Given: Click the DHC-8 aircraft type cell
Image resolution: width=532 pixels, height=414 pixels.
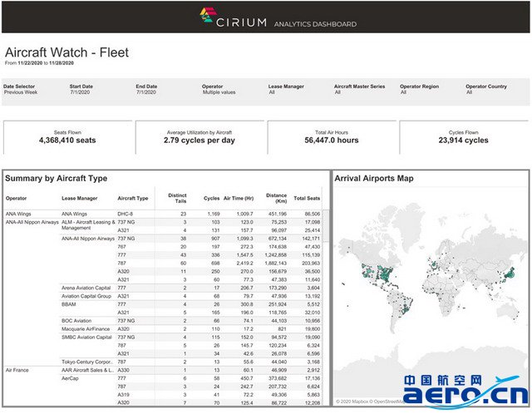Looking at the screenshot, I should click(x=126, y=214).
